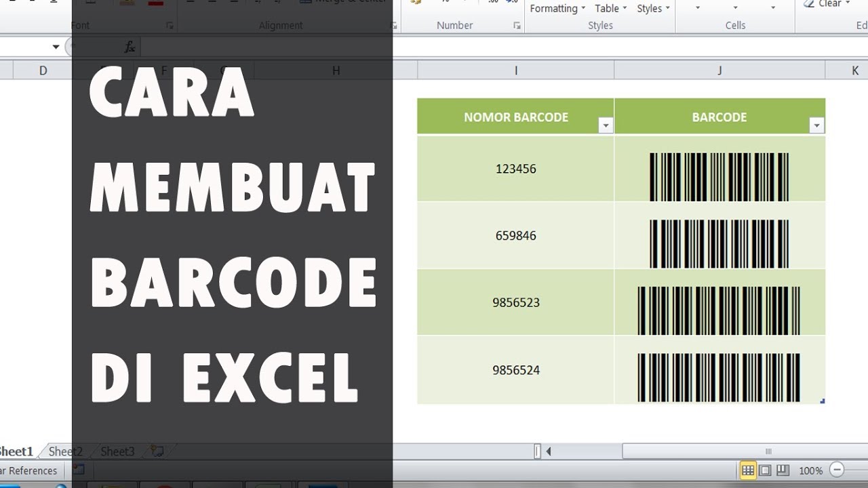This screenshot has width=868, height=488.
Task: Select column J header
Action: [719, 70]
